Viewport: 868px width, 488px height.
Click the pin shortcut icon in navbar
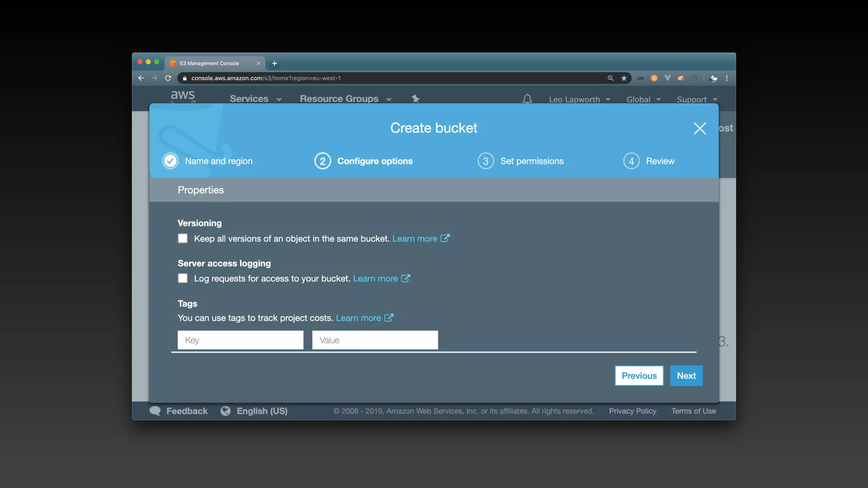pos(415,99)
